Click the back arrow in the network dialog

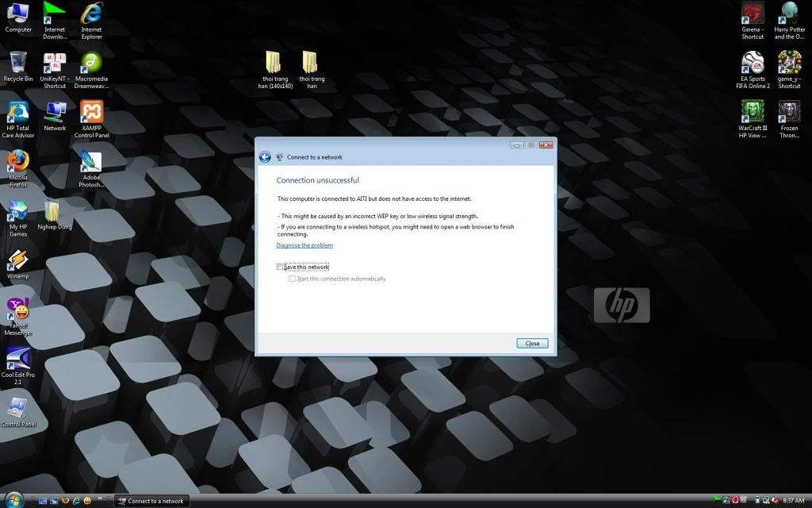265,157
